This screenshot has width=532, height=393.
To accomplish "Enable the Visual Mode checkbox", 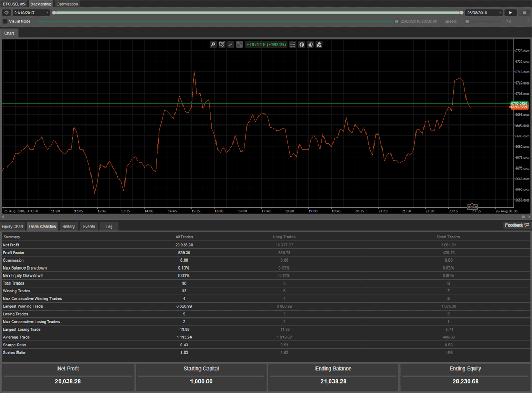I will click(x=5, y=21).
